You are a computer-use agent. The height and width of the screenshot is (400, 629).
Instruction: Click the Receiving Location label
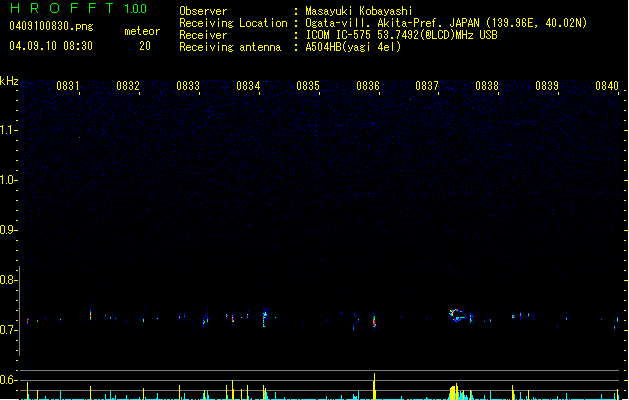point(233,23)
